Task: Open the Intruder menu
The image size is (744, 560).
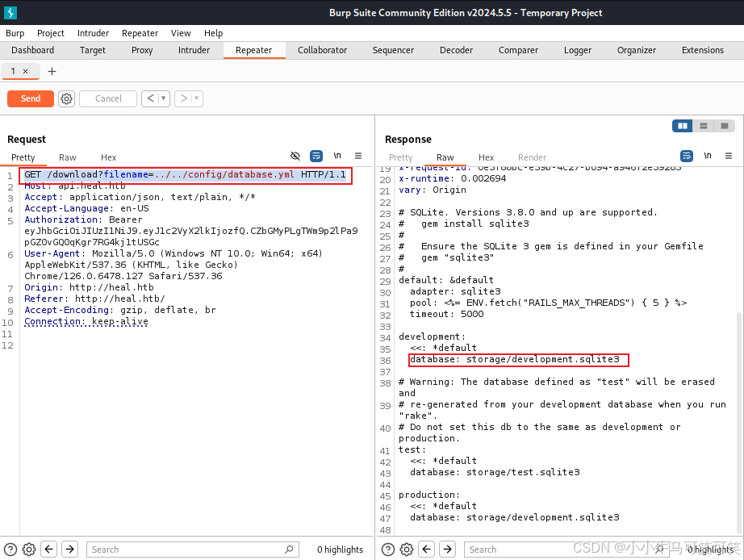Action: click(93, 33)
